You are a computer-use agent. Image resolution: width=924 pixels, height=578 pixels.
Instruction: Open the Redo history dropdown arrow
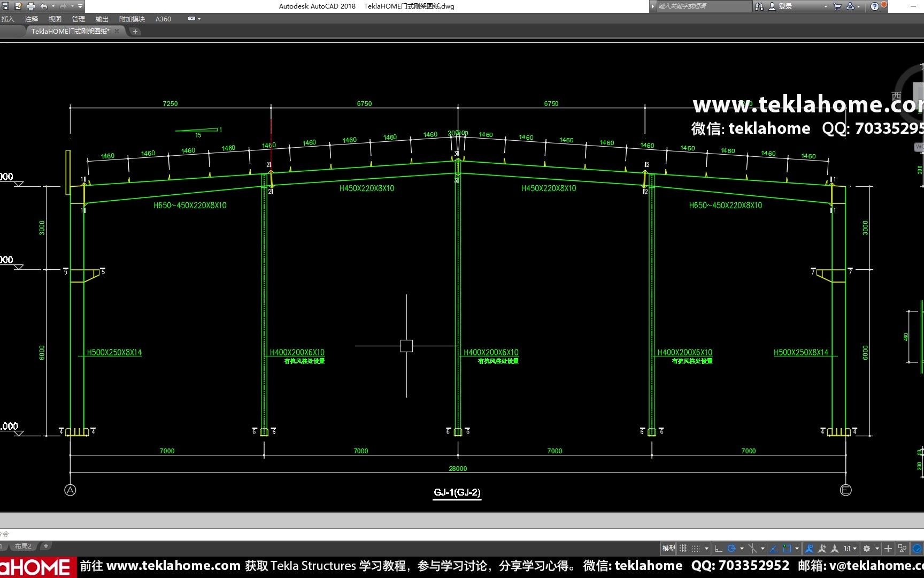72,6
